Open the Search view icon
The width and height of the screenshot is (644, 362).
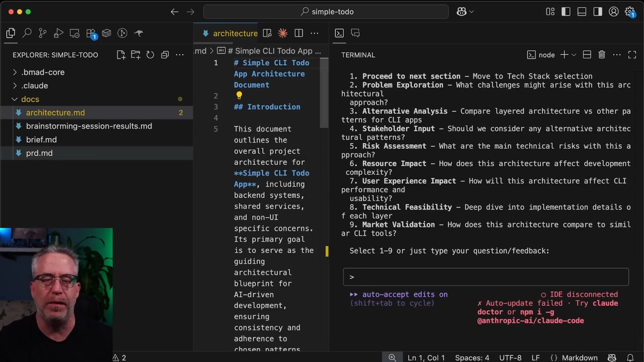tap(27, 33)
